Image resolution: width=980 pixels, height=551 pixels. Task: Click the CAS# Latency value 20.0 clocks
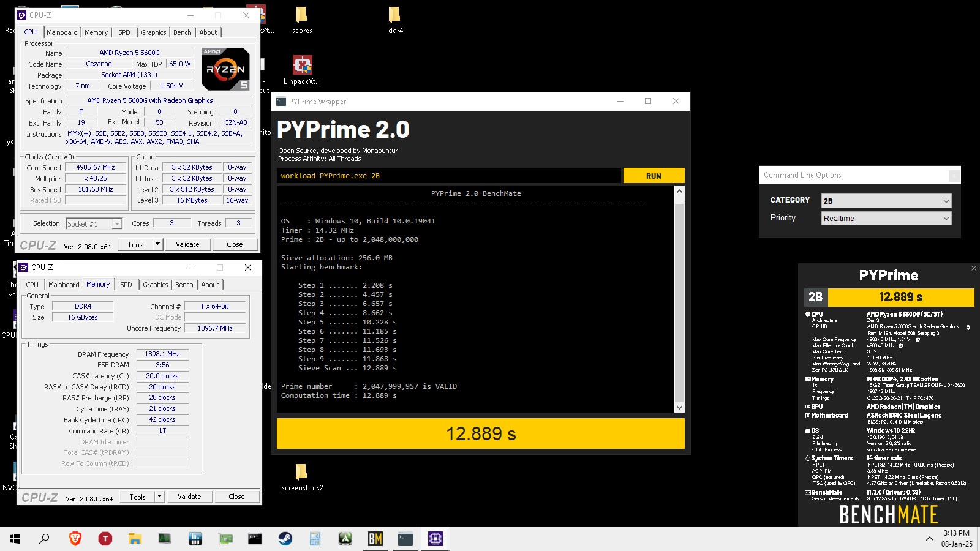point(162,376)
